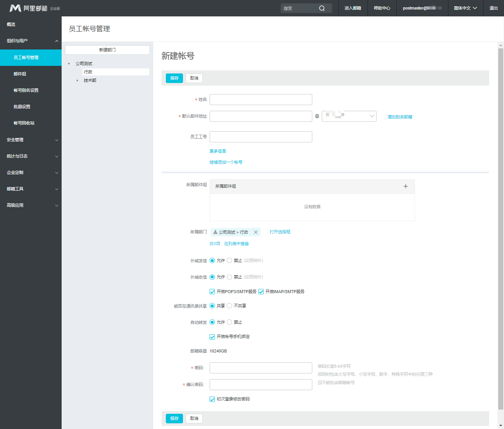Click the 增加别名邮箱 link
This screenshot has height=429, width=504.
[399, 117]
